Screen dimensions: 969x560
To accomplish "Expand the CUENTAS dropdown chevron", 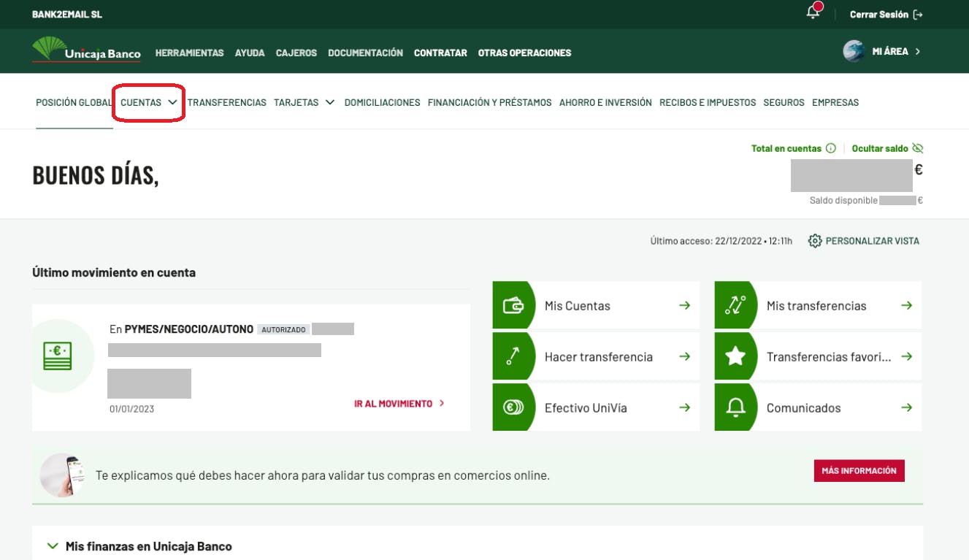I will tap(172, 102).
